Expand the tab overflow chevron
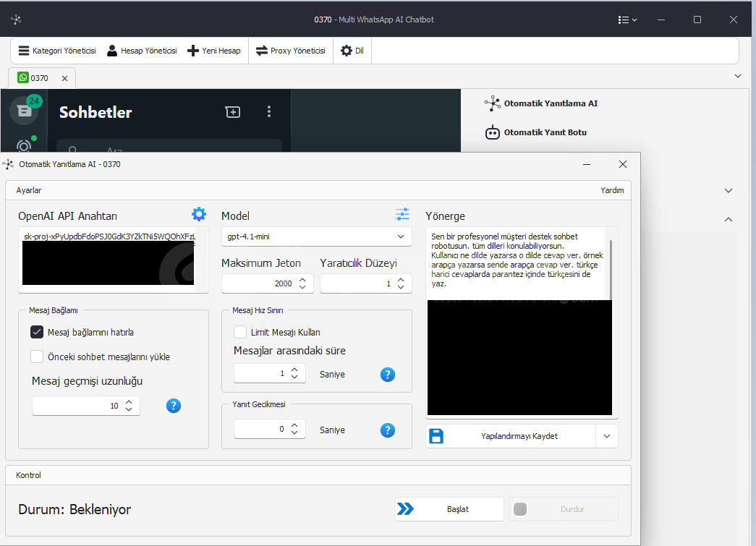 pos(738,76)
